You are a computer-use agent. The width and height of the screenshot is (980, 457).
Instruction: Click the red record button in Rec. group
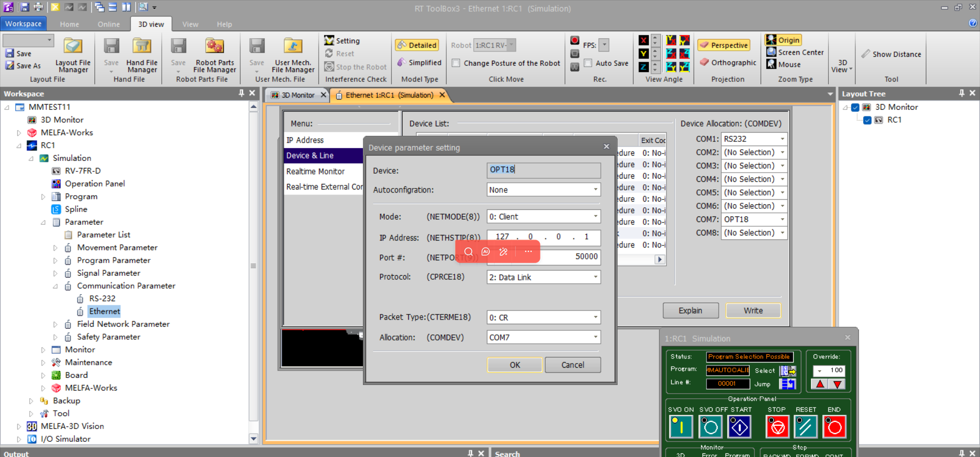click(575, 40)
